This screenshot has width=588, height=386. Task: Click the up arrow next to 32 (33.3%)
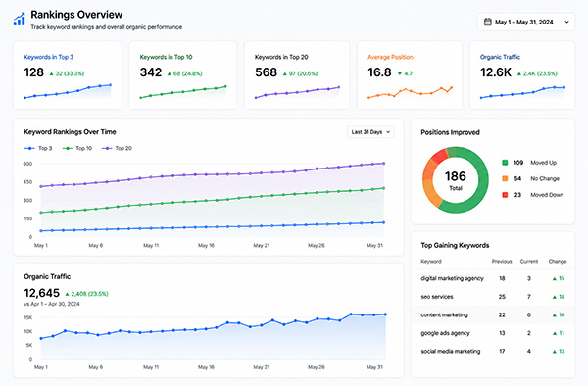point(51,73)
